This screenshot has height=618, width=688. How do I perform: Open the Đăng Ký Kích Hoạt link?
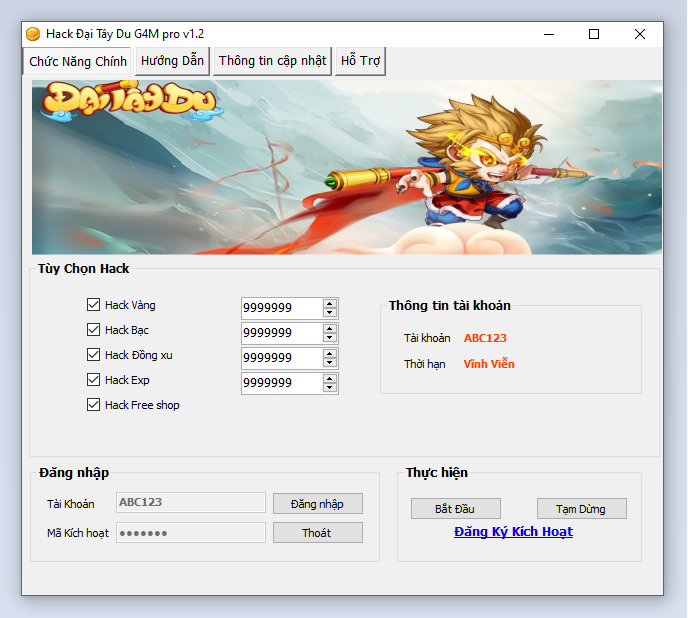point(513,532)
